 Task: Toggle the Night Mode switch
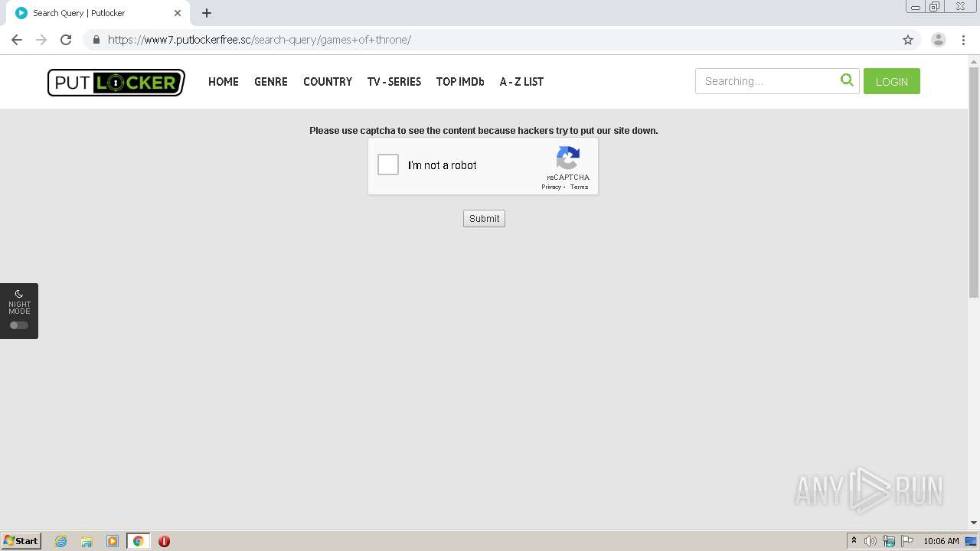(x=19, y=325)
